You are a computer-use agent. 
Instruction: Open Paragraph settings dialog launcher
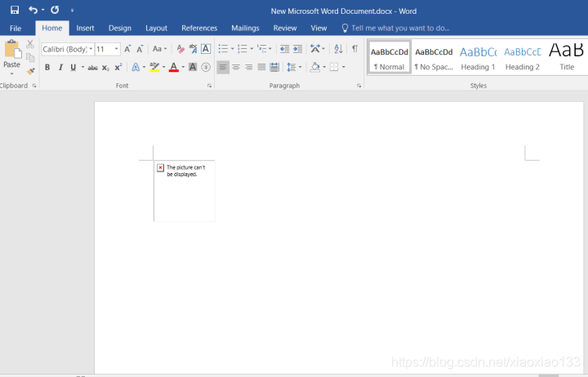coord(359,86)
